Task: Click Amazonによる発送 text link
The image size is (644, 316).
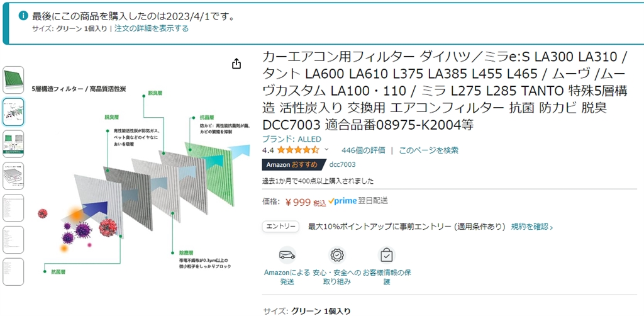Action: point(287,278)
